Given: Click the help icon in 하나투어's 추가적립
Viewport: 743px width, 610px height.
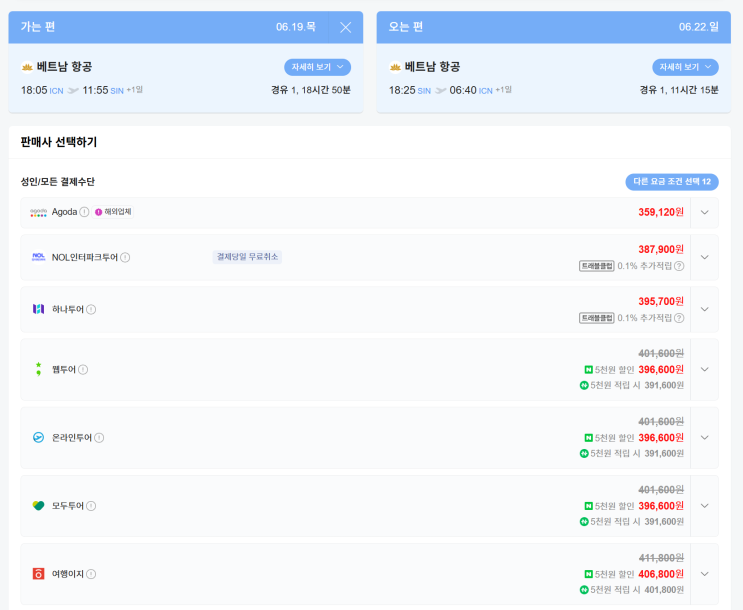Looking at the screenshot, I should coord(679,318).
